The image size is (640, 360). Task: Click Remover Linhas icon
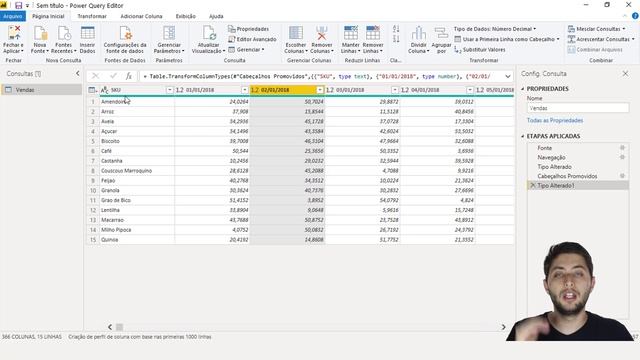[x=373, y=33]
